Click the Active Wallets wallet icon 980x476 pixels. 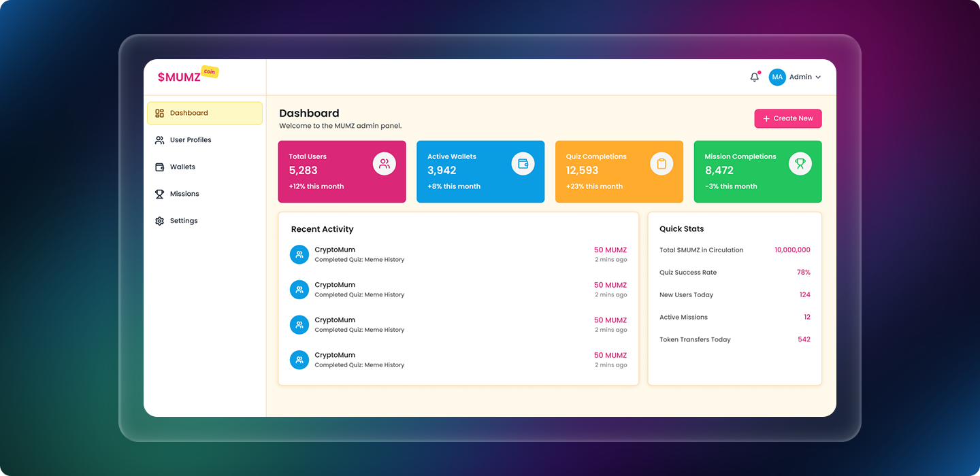pos(523,164)
